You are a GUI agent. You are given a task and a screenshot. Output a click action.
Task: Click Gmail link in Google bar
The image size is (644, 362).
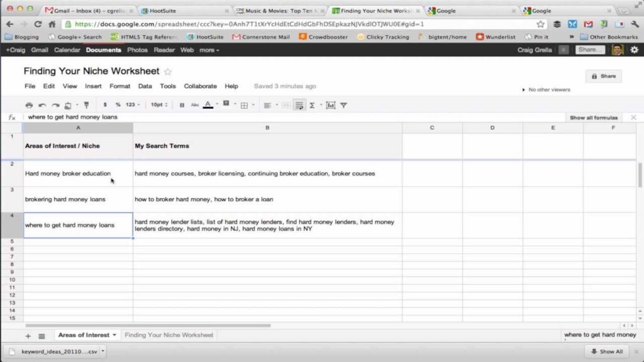click(x=40, y=50)
